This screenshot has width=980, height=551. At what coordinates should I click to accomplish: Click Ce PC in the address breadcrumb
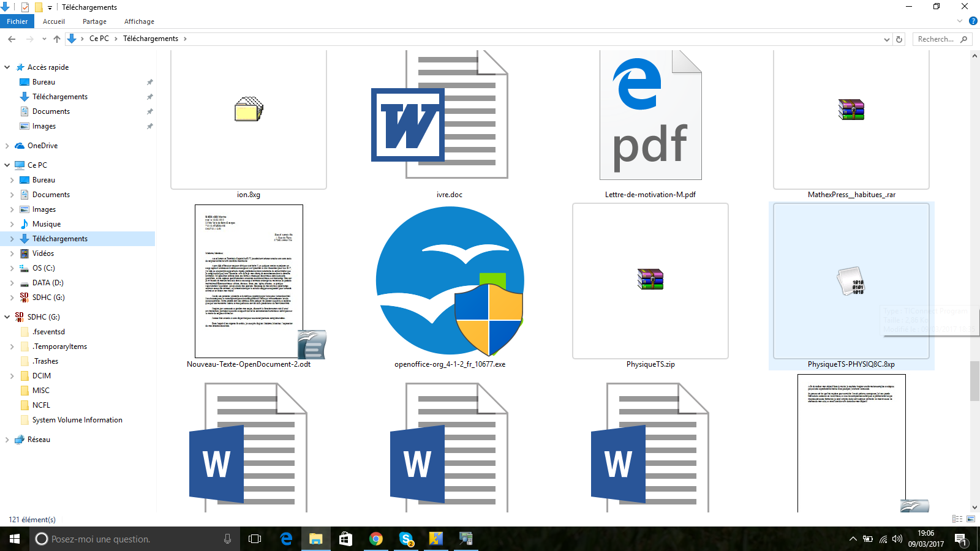coord(99,39)
